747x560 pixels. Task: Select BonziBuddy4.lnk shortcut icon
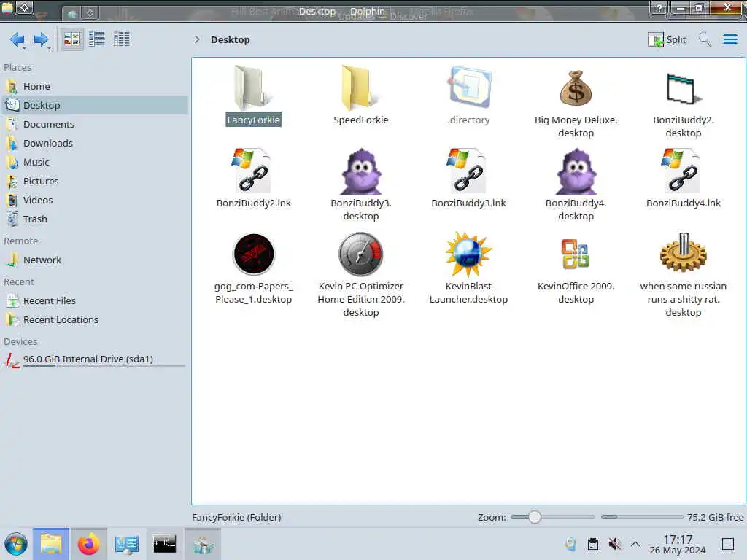(683, 171)
